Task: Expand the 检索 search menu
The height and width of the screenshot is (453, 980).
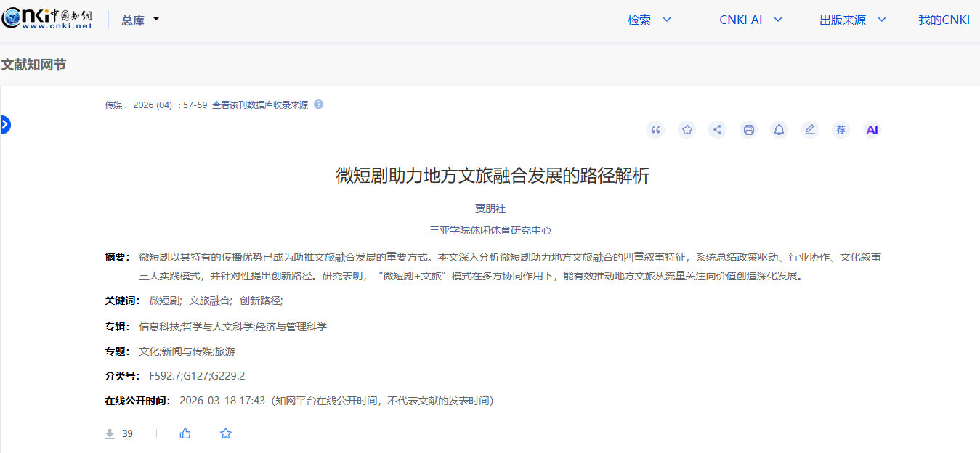Action: pyautogui.click(x=649, y=20)
